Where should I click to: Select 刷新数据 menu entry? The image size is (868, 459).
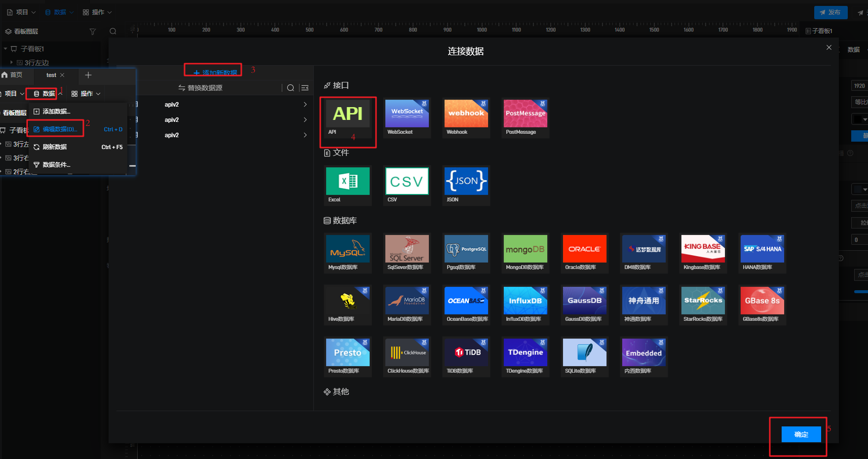coord(78,147)
